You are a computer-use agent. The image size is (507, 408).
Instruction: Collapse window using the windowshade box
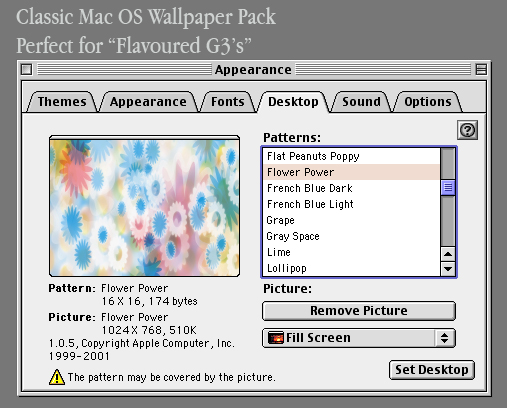coord(481,69)
